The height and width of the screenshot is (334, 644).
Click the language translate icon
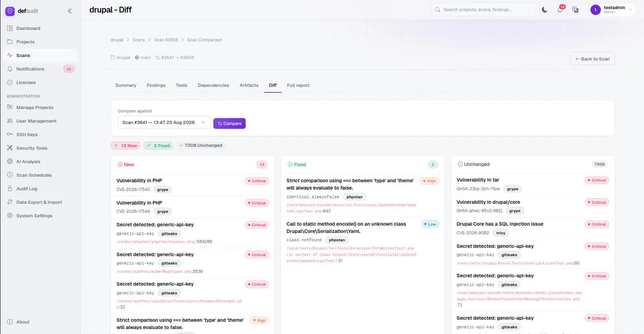pos(575,10)
